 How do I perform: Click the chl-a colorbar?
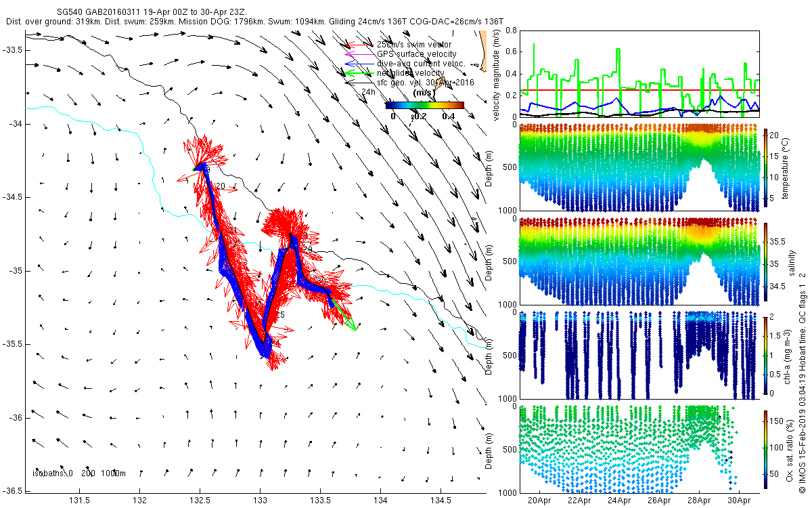[766, 356]
